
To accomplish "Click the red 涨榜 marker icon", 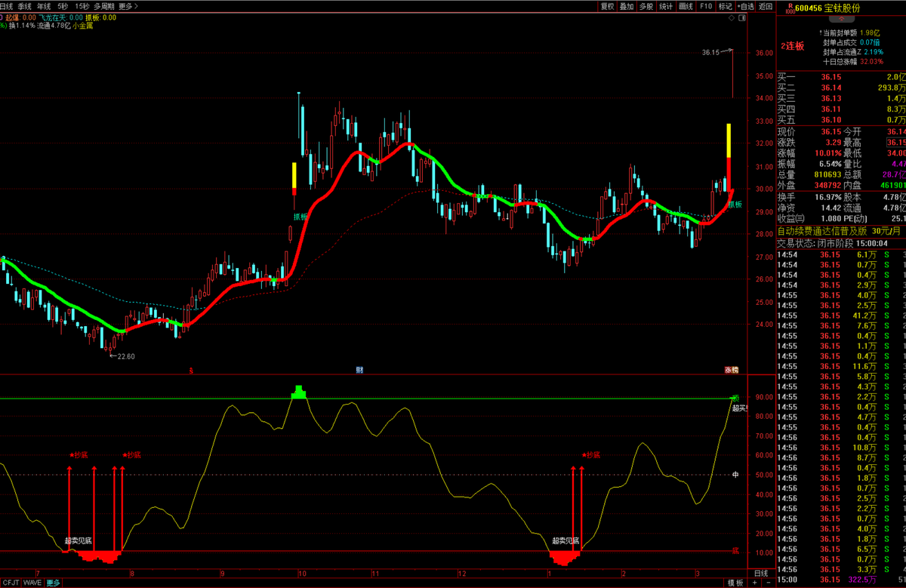I will [732, 370].
